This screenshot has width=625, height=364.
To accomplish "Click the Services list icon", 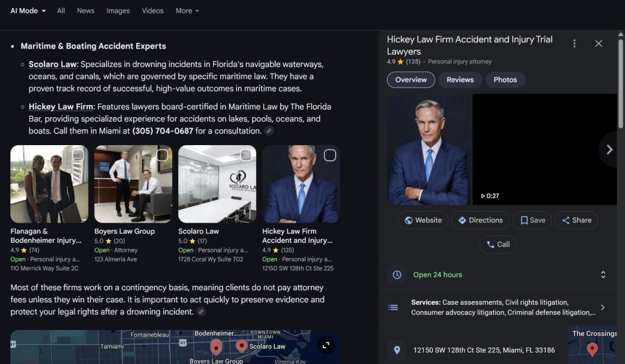I will click(393, 307).
